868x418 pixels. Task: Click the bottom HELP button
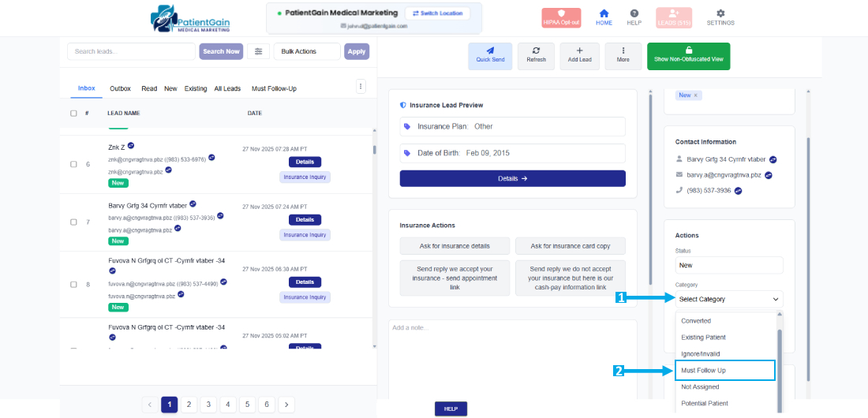(x=451, y=409)
